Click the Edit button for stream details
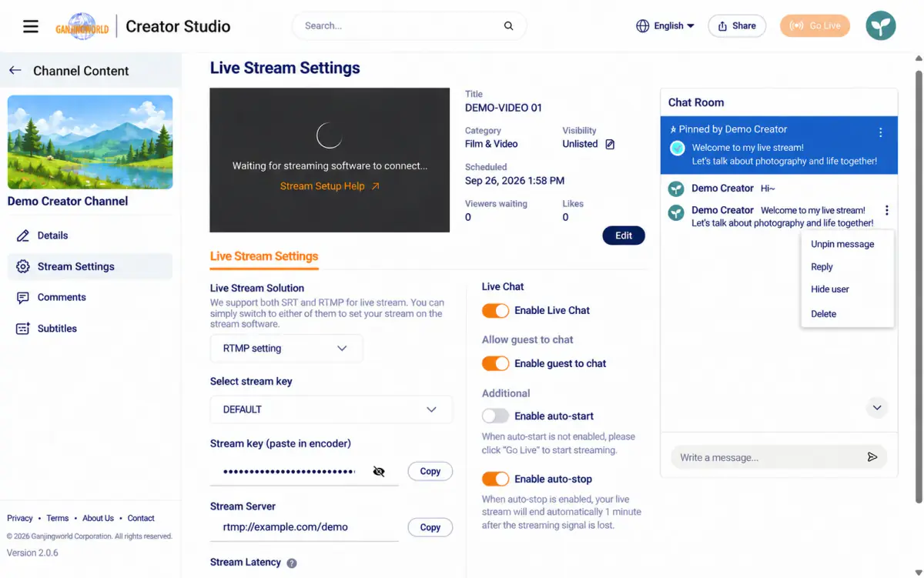The image size is (924, 578). click(x=624, y=236)
